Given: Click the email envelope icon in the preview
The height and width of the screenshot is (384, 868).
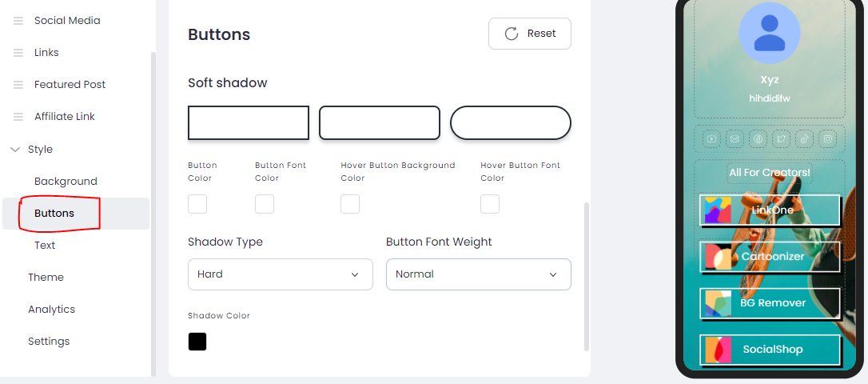Looking at the screenshot, I should [x=735, y=139].
